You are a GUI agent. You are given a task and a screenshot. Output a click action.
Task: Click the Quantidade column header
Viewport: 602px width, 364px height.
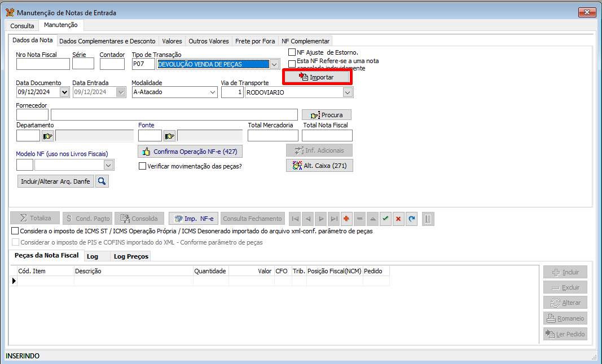pos(211,271)
